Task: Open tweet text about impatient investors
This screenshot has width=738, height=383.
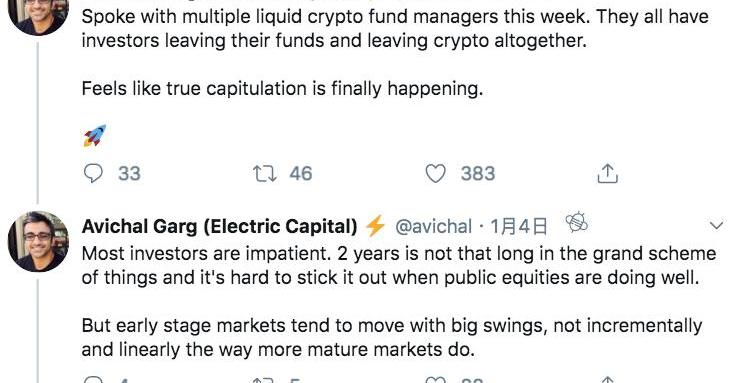Action: 399,266
